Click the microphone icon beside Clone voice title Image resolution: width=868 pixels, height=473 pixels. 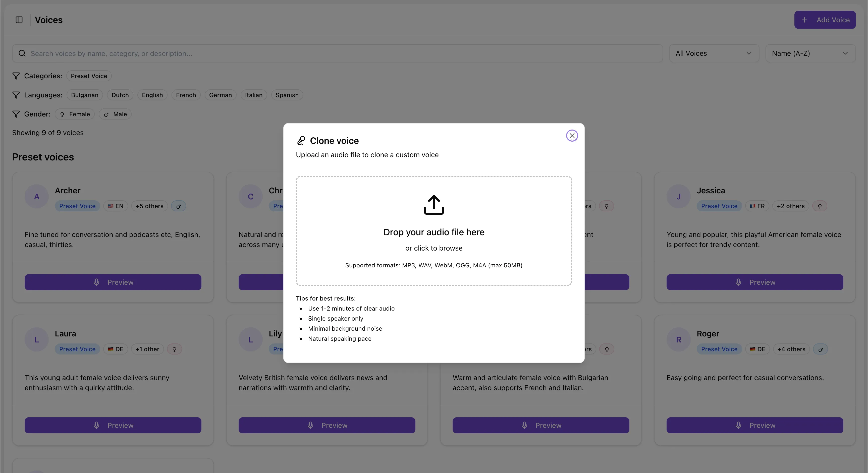[x=301, y=141]
